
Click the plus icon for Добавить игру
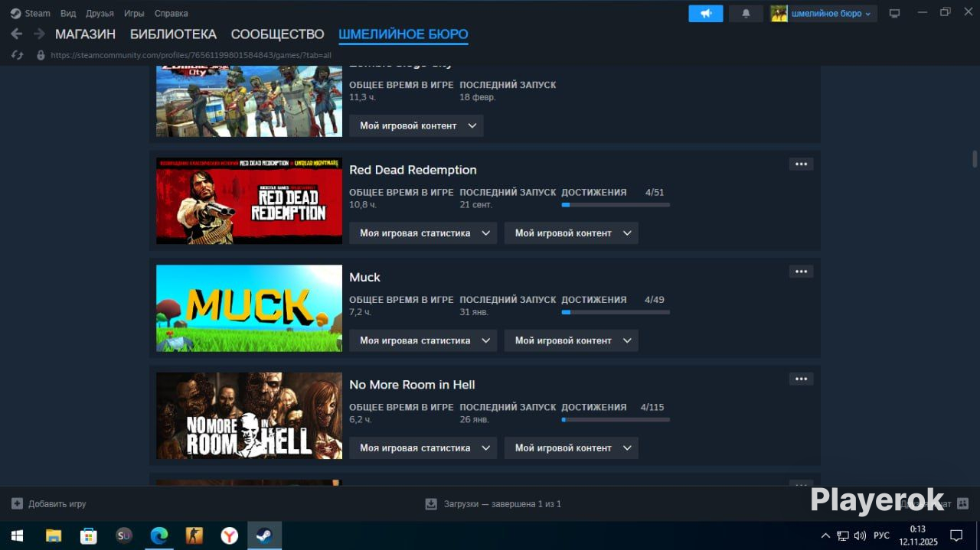tap(17, 503)
